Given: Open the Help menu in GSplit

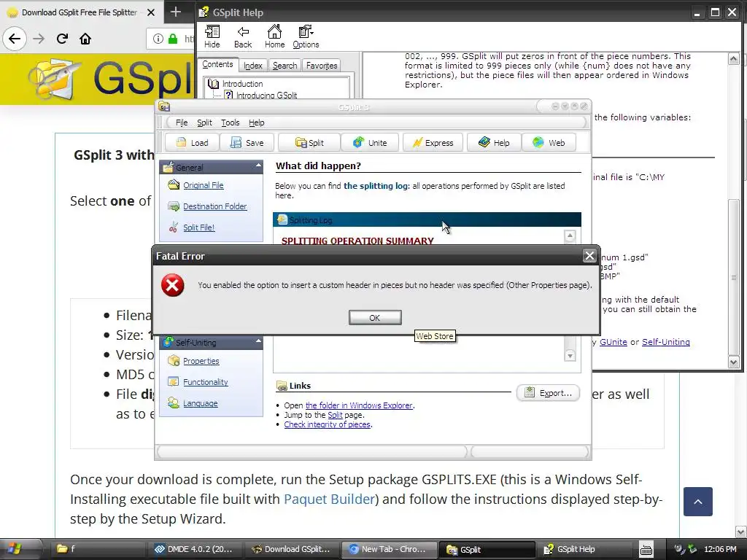Looking at the screenshot, I should coord(256,122).
